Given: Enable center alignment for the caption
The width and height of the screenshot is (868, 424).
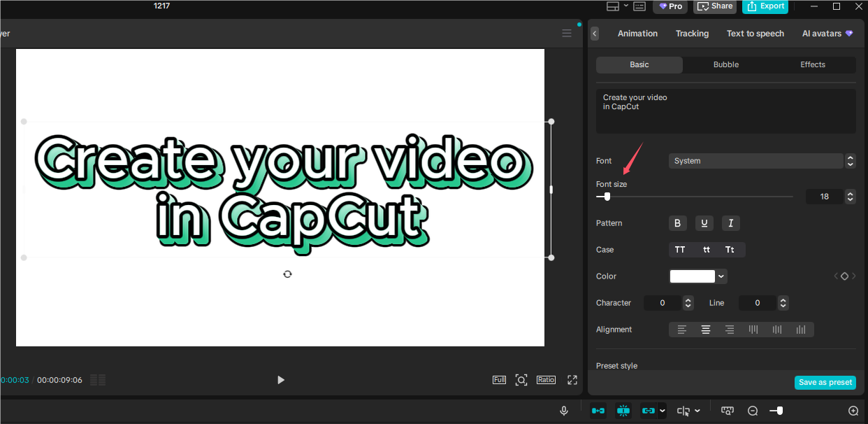Looking at the screenshot, I should (x=706, y=329).
